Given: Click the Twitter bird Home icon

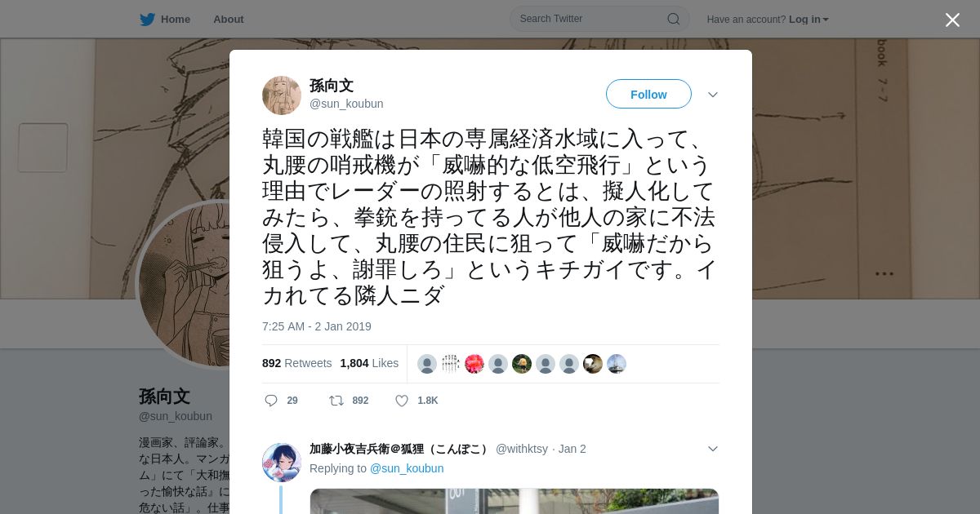Looking at the screenshot, I should click(x=147, y=19).
